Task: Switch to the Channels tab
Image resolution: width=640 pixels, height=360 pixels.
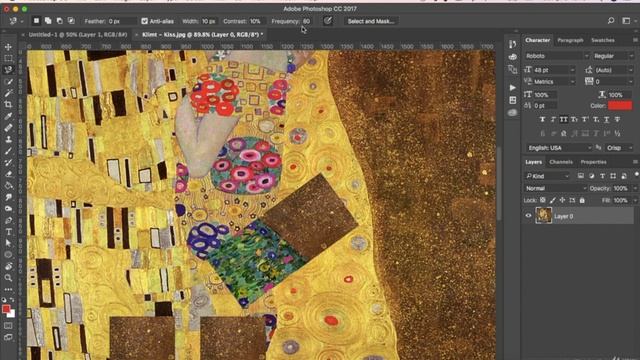Action: pos(561,162)
